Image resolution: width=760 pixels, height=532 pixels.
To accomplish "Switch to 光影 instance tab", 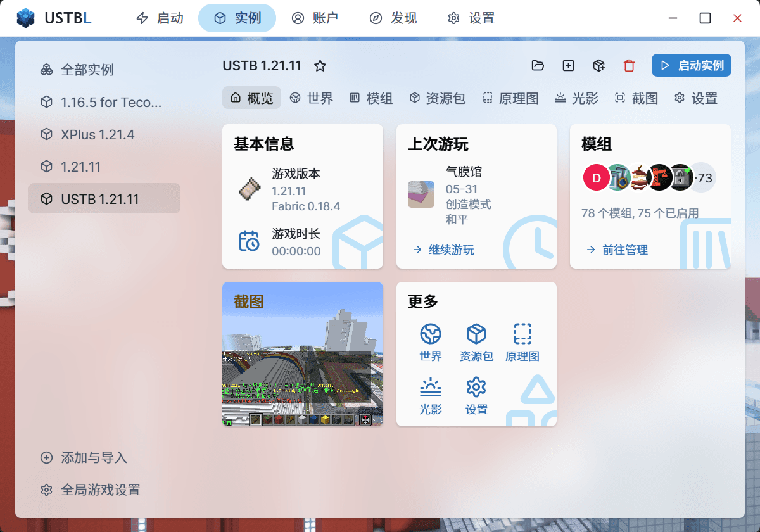I will [576, 98].
